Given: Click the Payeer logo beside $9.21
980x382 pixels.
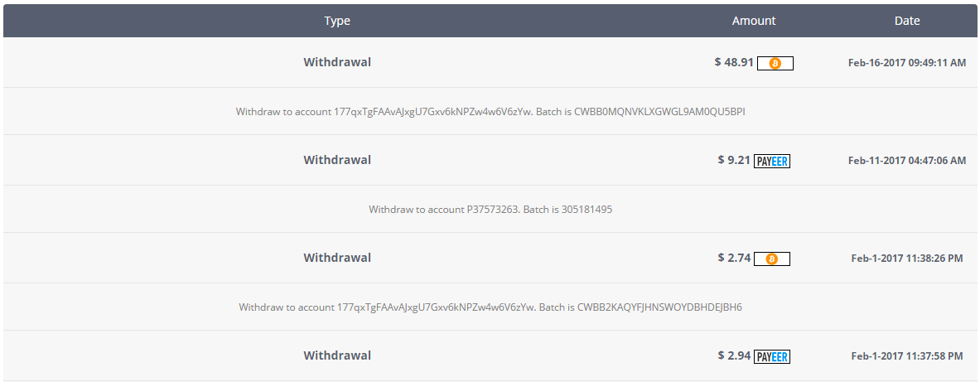Looking at the screenshot, I should 772,162.
